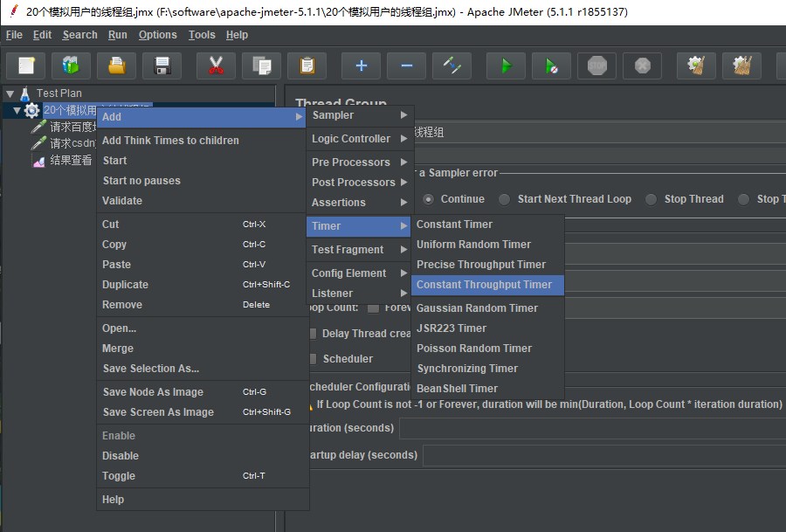Select Duplicate in context menu
Screen dimensions: 786x532
pos(203,285)
